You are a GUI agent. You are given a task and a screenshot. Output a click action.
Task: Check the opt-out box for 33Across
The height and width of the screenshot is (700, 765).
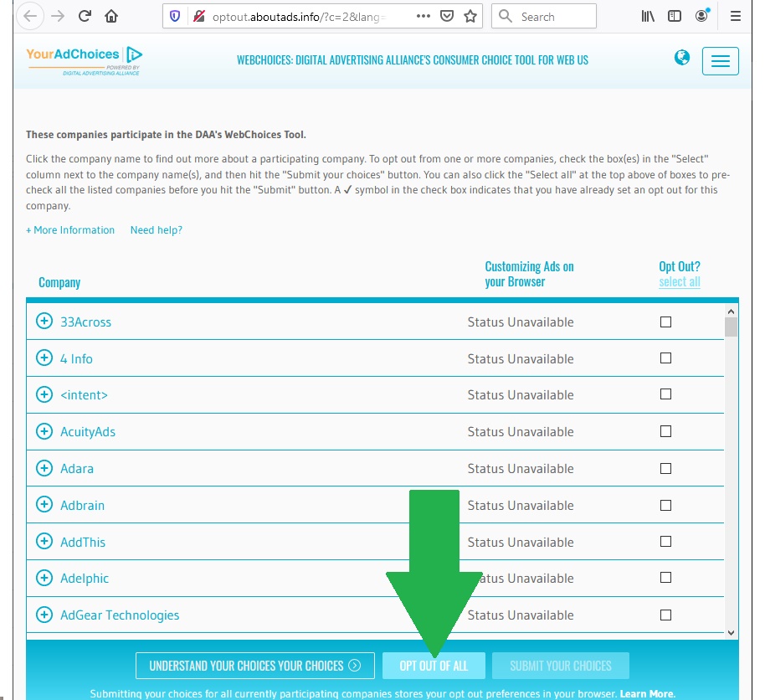[x=665, y=322]
